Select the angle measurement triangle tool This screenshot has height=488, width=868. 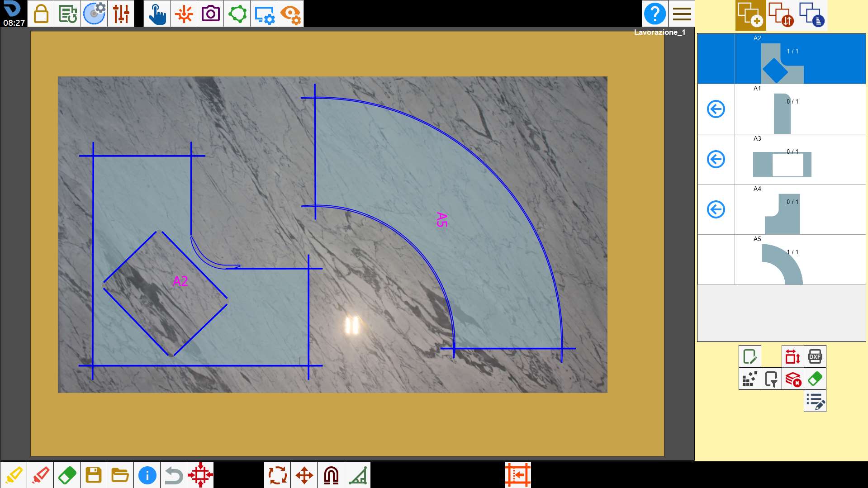click(x=357, y=475)
